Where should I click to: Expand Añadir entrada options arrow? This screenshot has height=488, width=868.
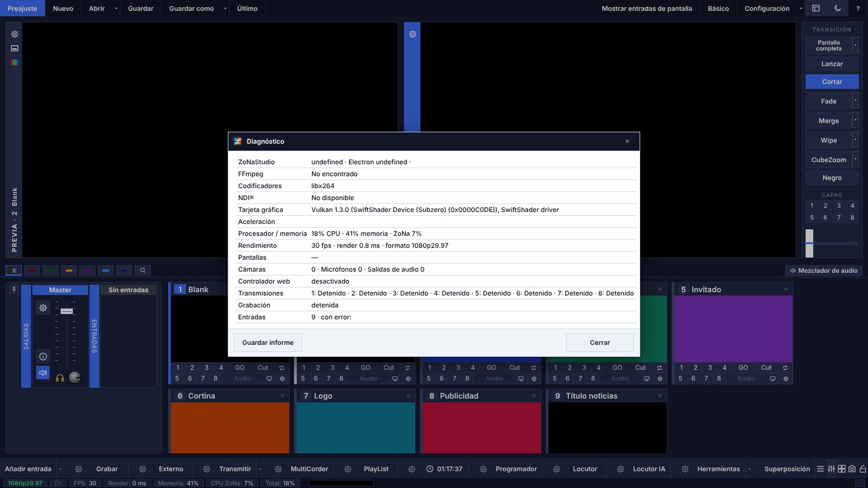coord(60,469)
